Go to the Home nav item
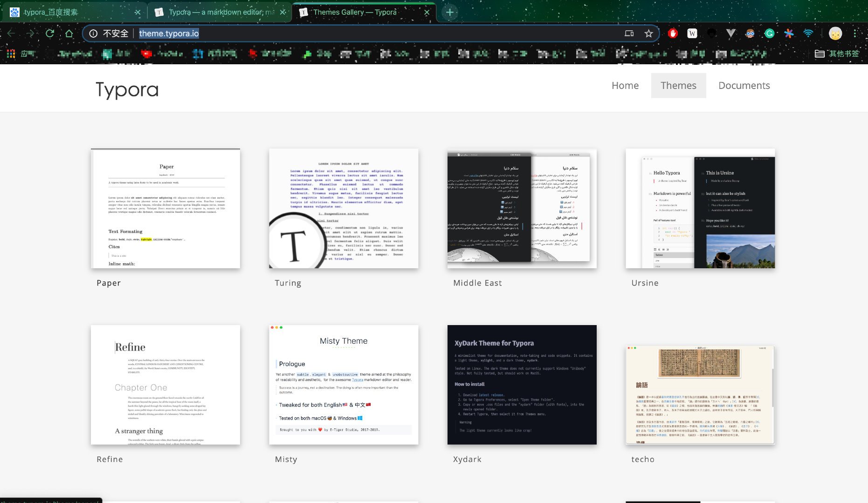 tap(625, 86)
